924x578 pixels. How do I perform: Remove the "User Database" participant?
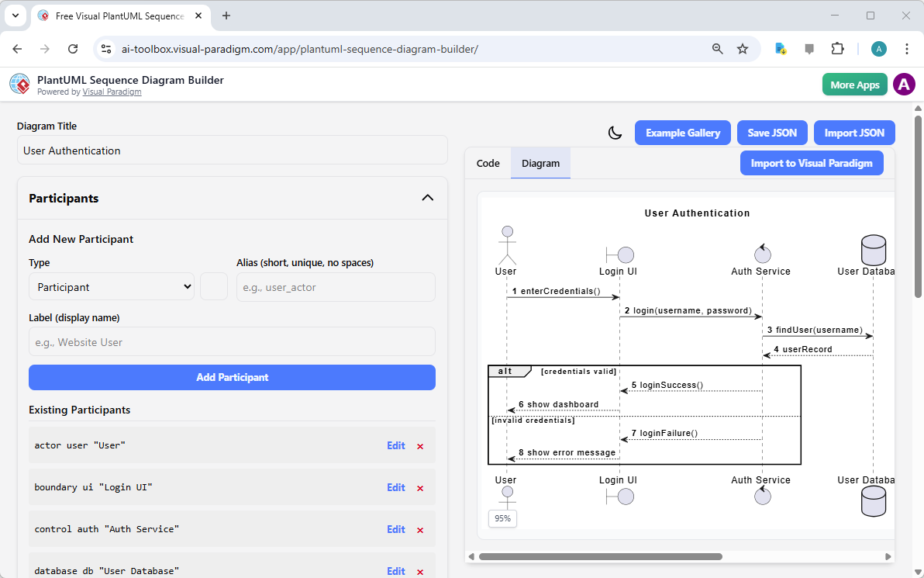click(419, 571)
